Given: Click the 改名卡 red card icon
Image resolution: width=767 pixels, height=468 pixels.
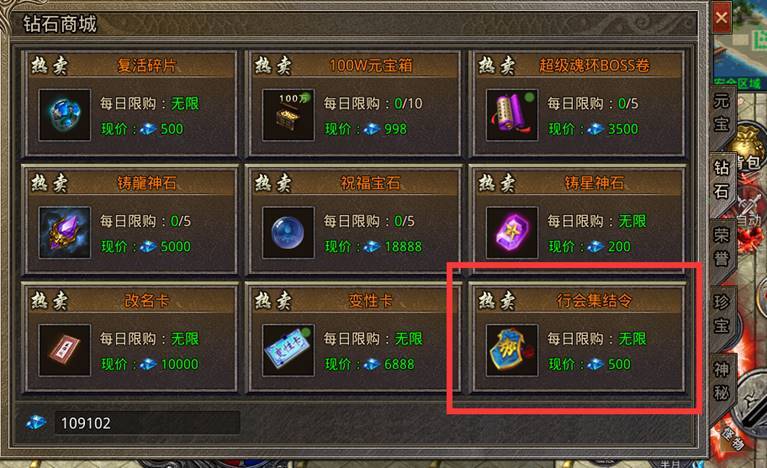Looking at the screenshot, I should (x=65, y=350).
